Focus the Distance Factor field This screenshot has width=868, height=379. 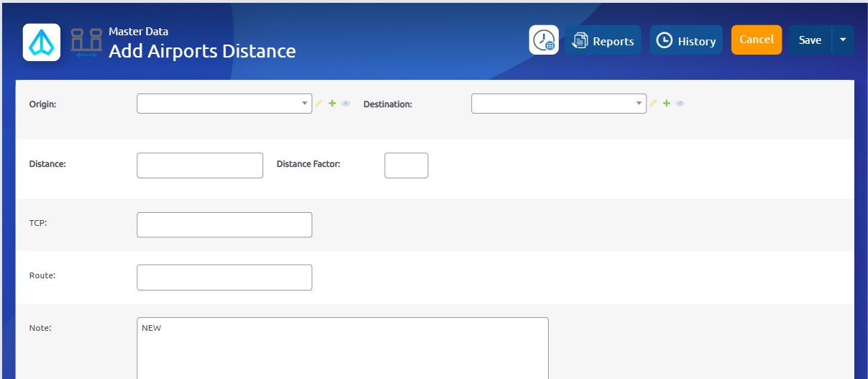pyautogui.click(x=406, y=165)
